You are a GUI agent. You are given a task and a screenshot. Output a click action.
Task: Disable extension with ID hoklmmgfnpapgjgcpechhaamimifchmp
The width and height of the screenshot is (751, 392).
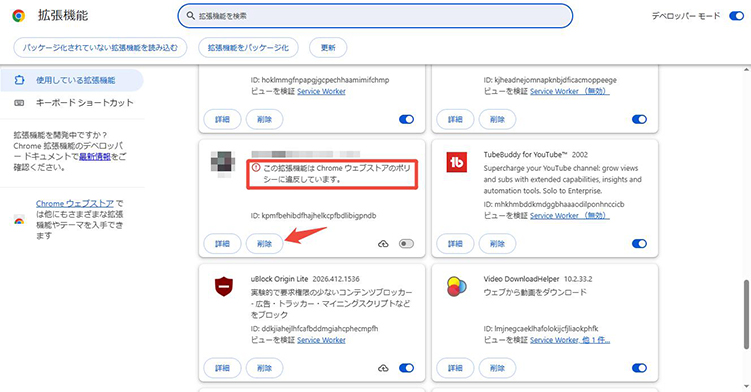pyautogui.click(x=406, y=119)
